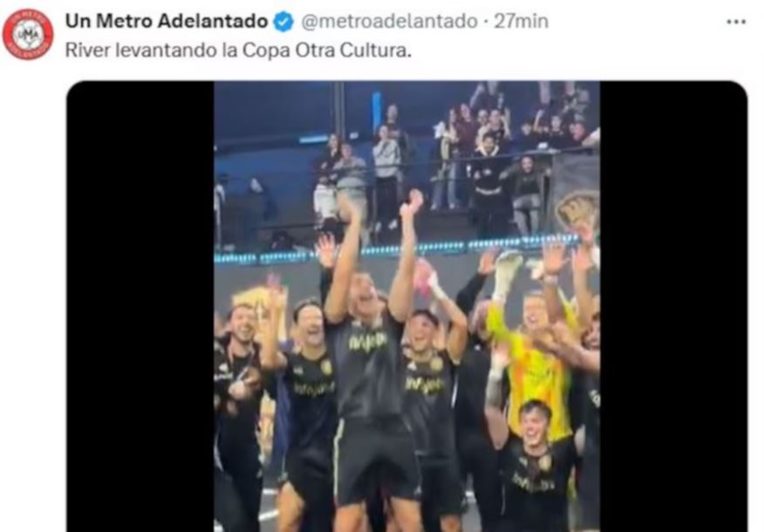
Task: Click the left black letterbox of the video
Action: [140, 306]
